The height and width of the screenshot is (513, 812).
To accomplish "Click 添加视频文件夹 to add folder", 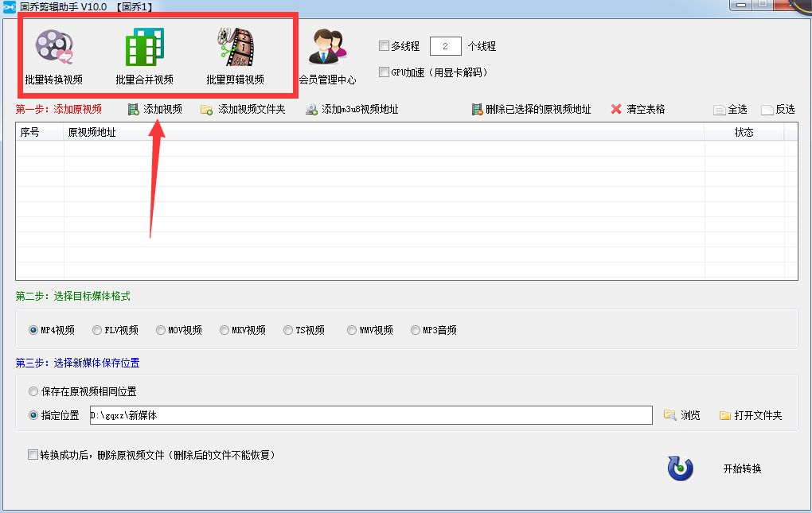I will (x=243, y=109).
